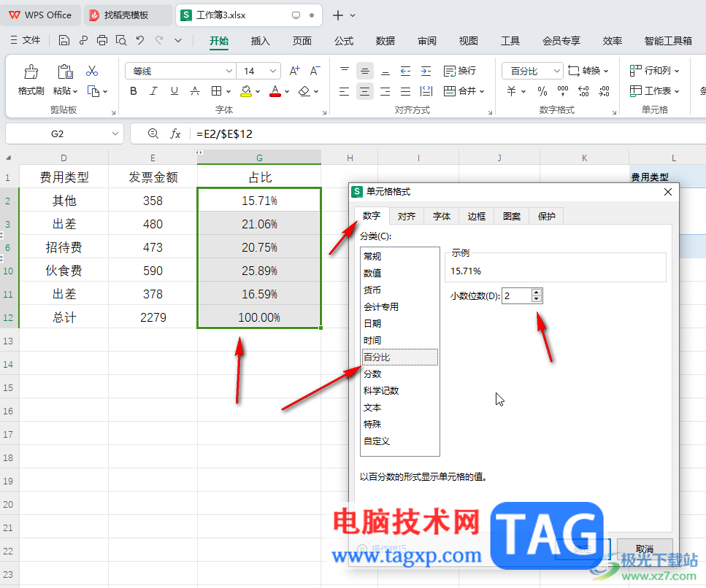The image size is (706, 588).
Task: Open the 文件 menu
Action: click(26, 40)
